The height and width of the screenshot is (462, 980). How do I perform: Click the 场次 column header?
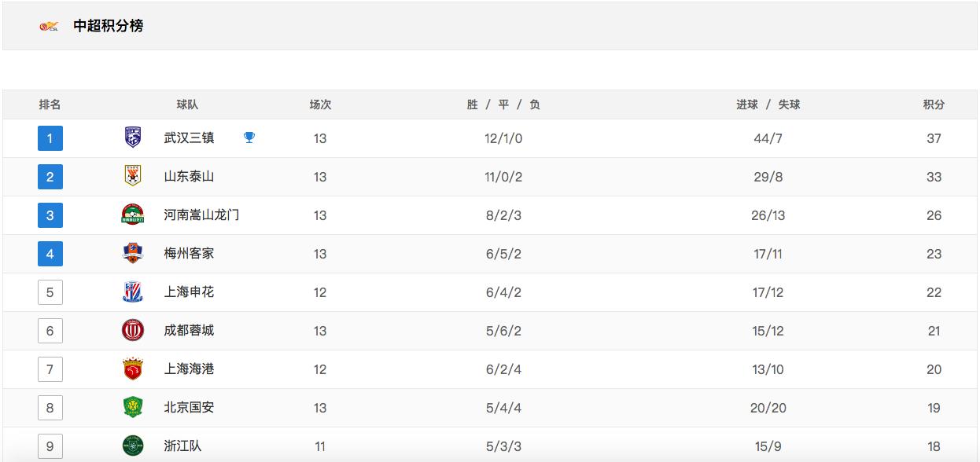click(319, 104)
